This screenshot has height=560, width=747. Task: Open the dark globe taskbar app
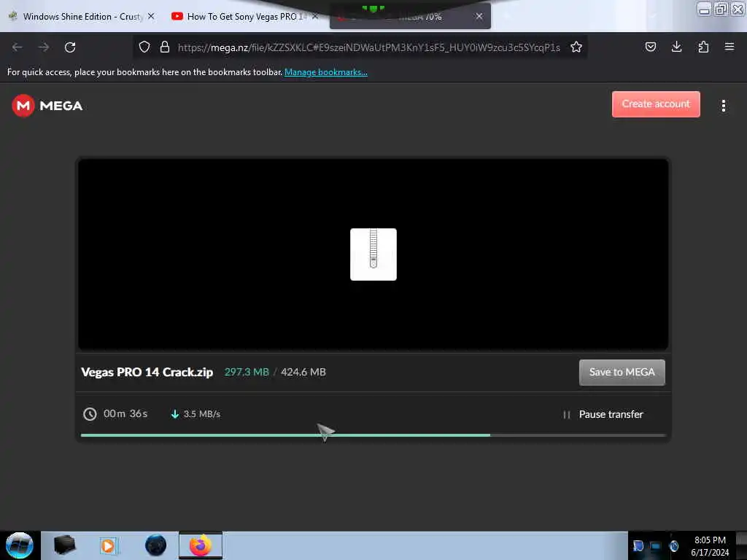(x=156, y=545)
